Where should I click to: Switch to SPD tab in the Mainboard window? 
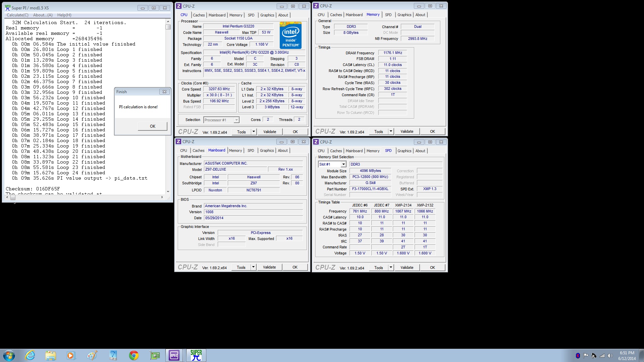pyautogui.click(x=251, y=150)
